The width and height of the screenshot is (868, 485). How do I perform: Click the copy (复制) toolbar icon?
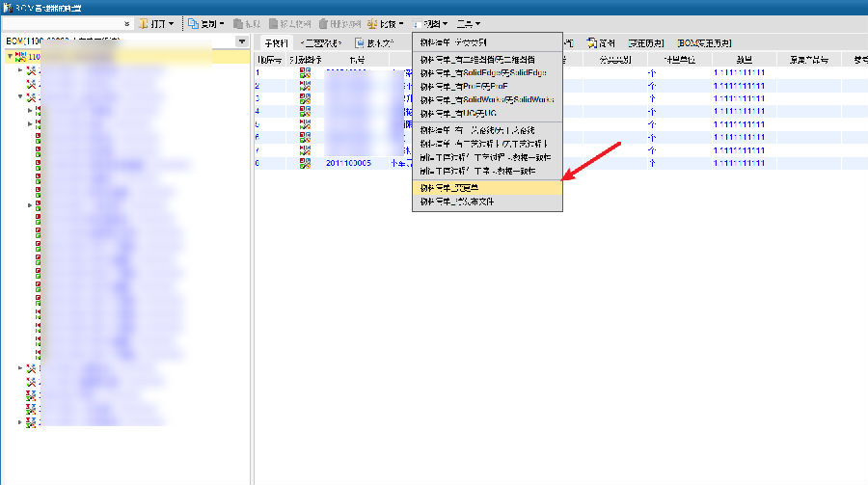[193, 24]
